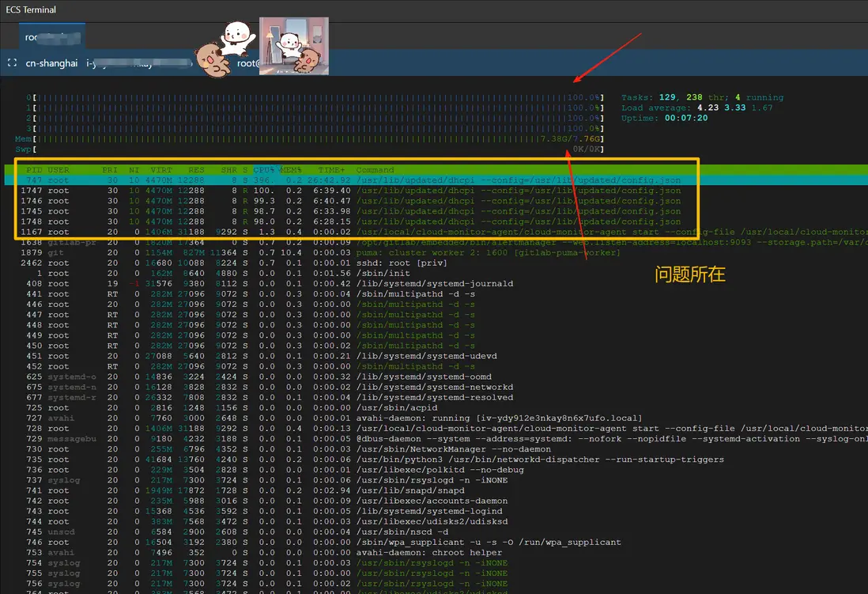Click the Load average readout
The height and width of the screenshot is (594, 868).
point(696,108)
